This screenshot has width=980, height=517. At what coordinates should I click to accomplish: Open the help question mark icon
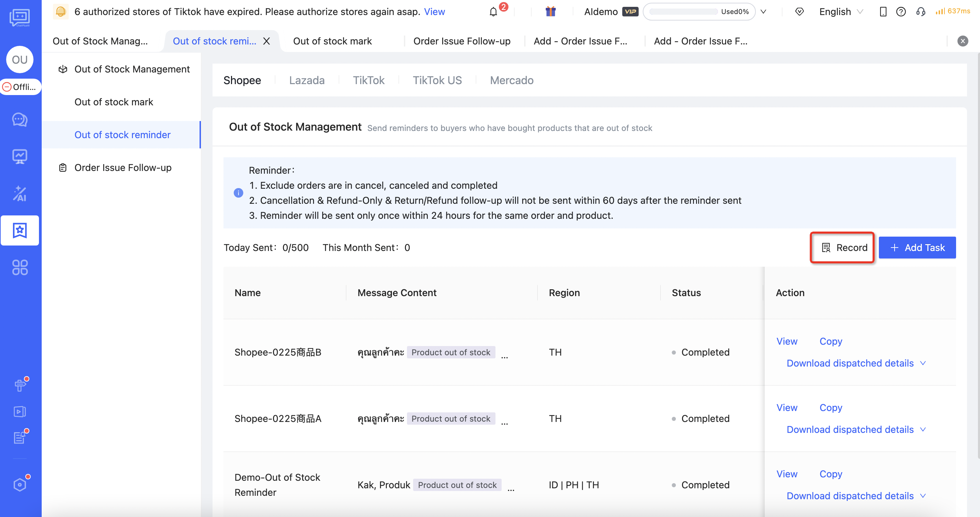900,12
